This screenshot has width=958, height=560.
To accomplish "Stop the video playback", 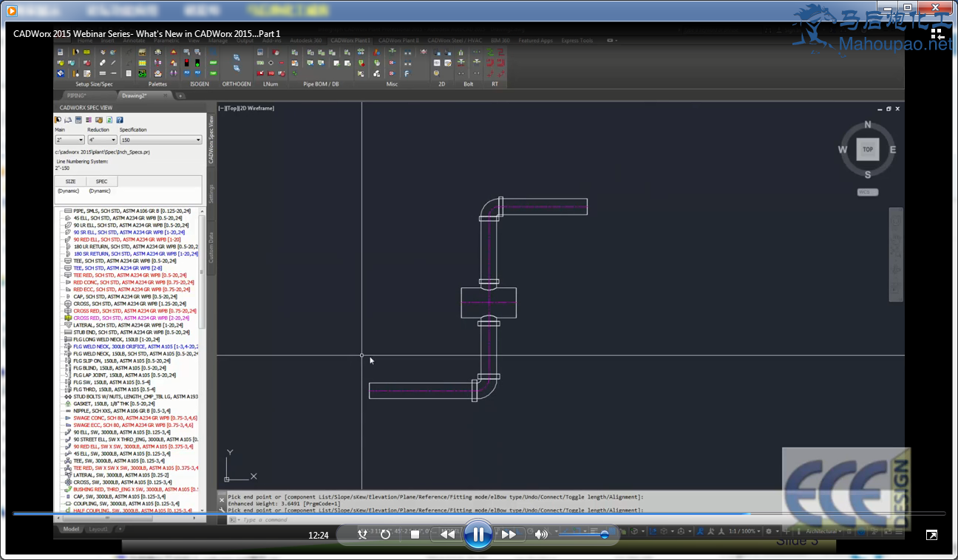I will click(415, 534).
